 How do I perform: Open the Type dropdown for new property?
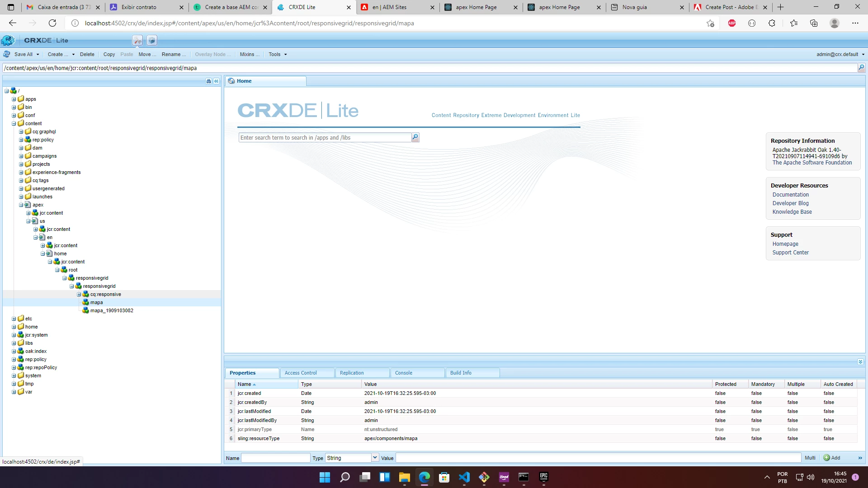coord(375,458)
